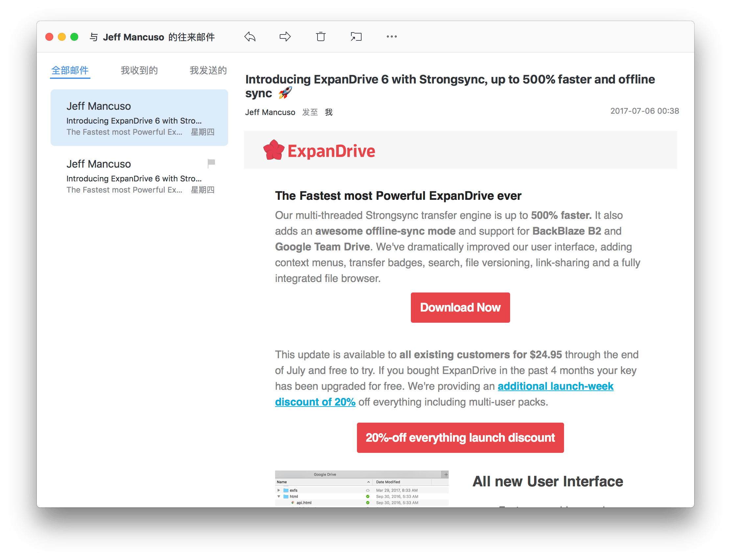This screenshot has height=560, width=731.
Task: Minimize window with the yellow button
Action: 62,37
